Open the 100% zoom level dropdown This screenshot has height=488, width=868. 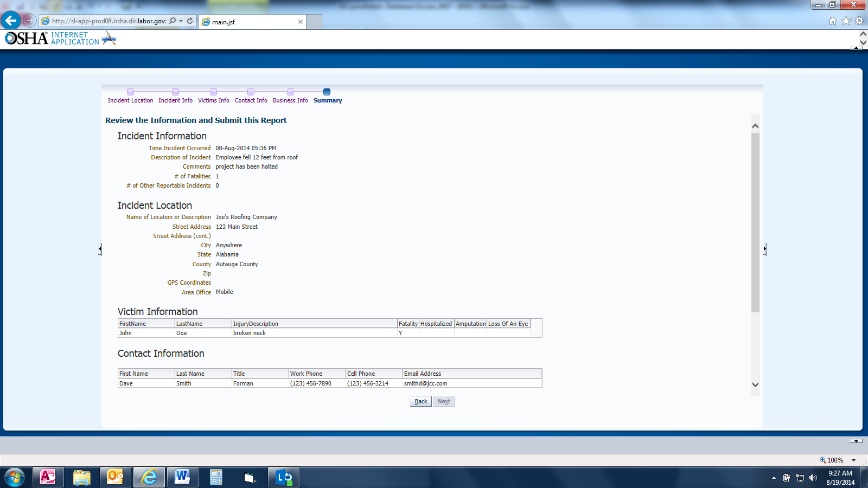pos(854,460)
